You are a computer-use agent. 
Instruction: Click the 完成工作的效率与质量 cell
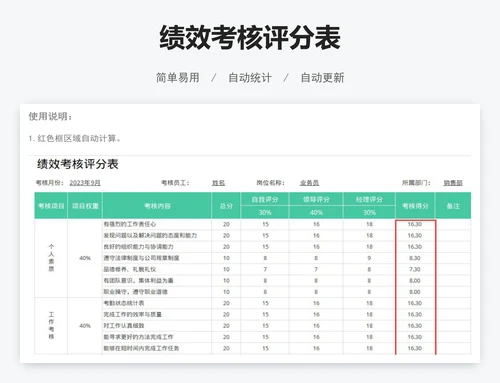pyautogui.click(x=157, y=314)
